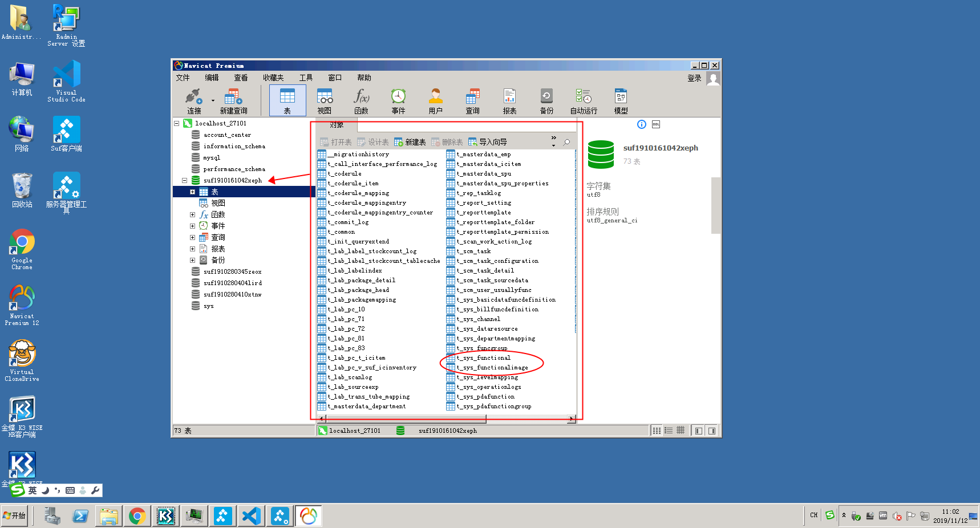Open the 备份 (Backup) toolbar tool

click(x=546, y=101)
